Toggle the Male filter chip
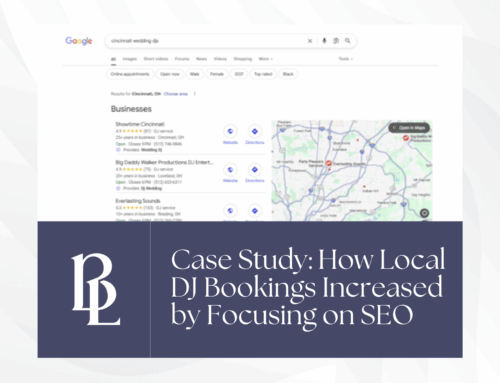500x383 pixels. pos(195,74)
